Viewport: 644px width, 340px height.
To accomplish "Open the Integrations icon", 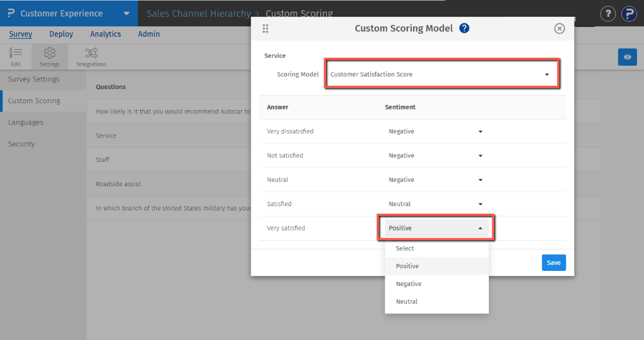I will pyautogui.click(x=91, y=53).
